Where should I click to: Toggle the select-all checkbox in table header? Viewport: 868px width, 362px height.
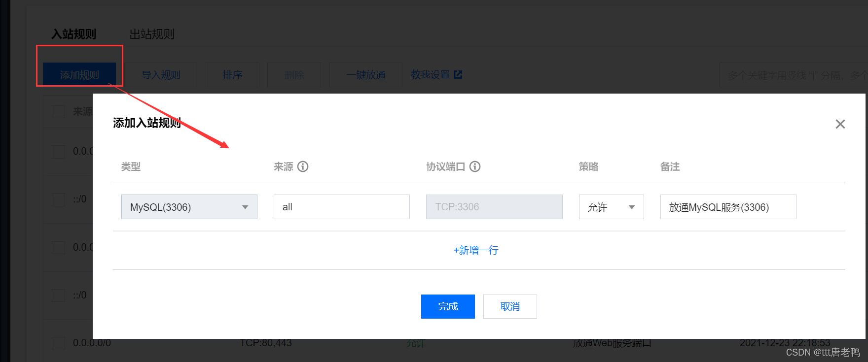coord(59,111)
